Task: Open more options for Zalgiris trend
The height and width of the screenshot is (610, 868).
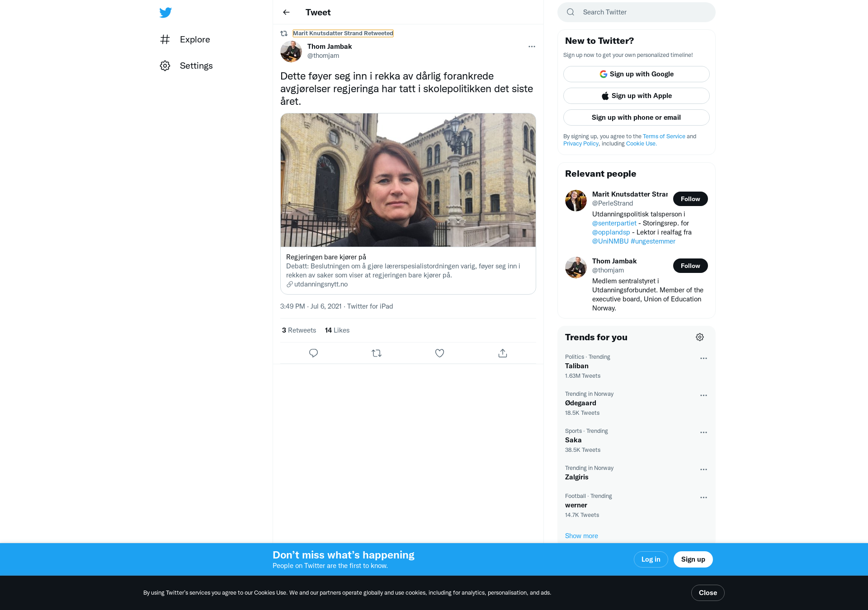Action: (x=703, y=469)
